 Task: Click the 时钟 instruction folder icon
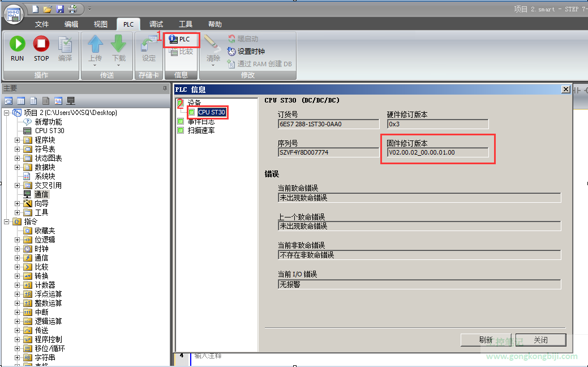pos(27,249)
